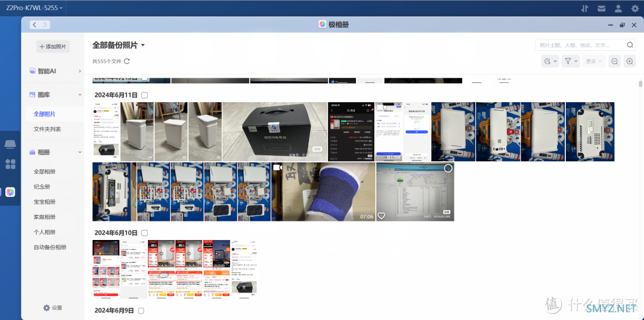Zoom out thumbnails with the minus magnifier

click(614, 61)
